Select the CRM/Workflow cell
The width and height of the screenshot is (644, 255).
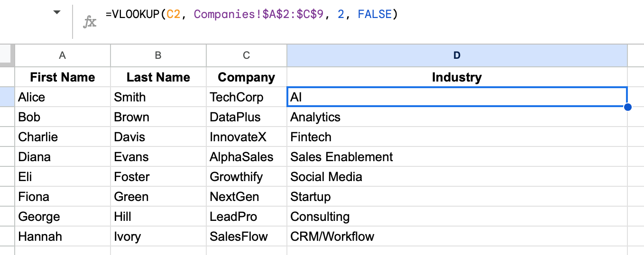[x=457, y=237]
